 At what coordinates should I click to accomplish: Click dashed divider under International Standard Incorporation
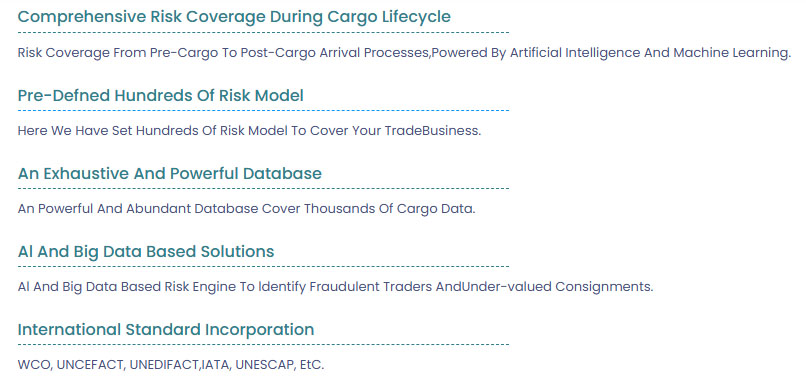pyautogui.click(x=263, y=344)
